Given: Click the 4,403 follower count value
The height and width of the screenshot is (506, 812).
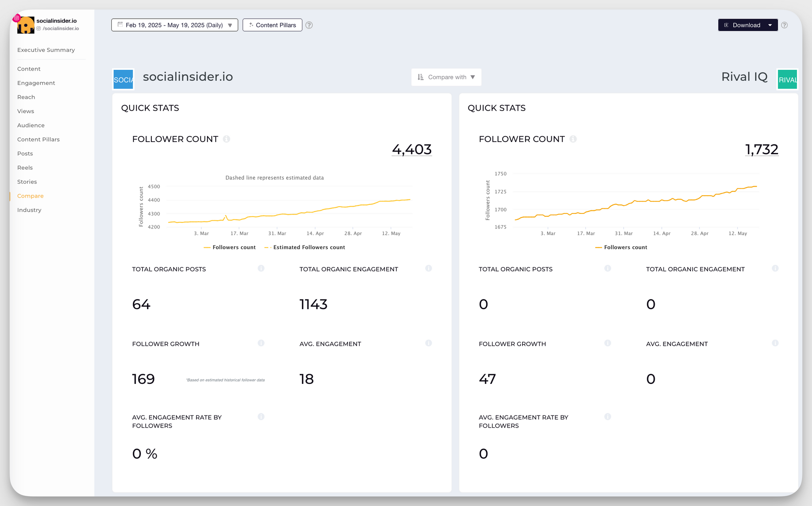Looking at the screenshot, I should point(412,149).
